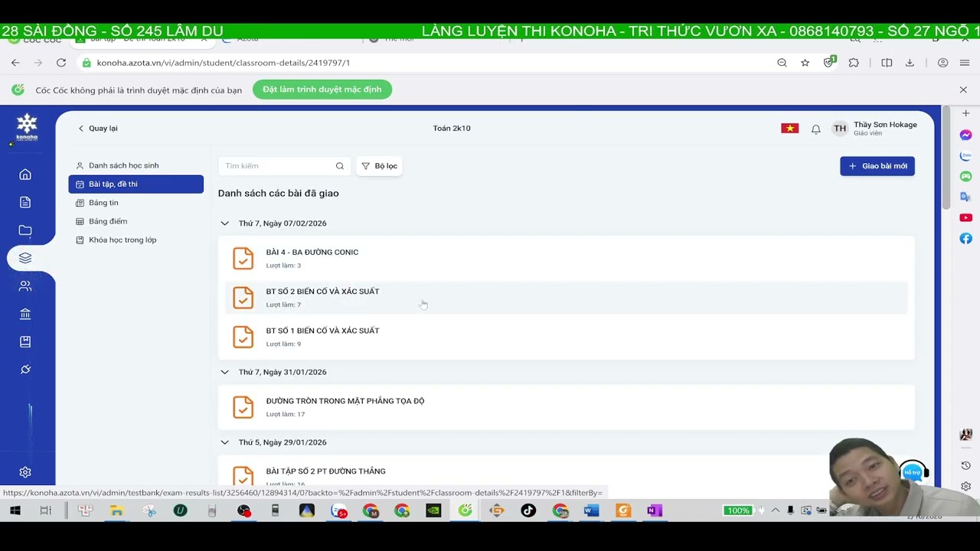Click the TH user avatar
The image size is (980, 551).
click(840, 129)
